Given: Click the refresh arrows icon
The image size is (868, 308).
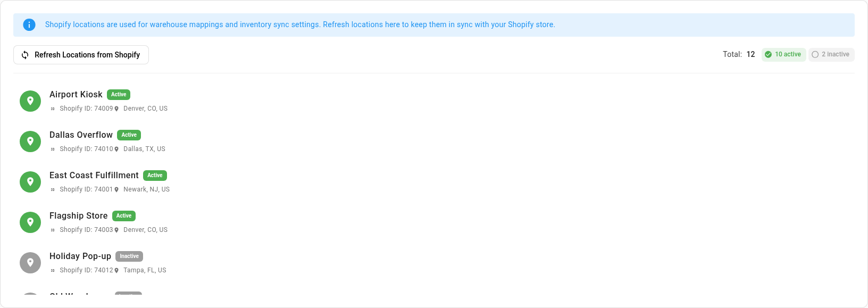Looking at the screenshot, I should click(25, 55).
